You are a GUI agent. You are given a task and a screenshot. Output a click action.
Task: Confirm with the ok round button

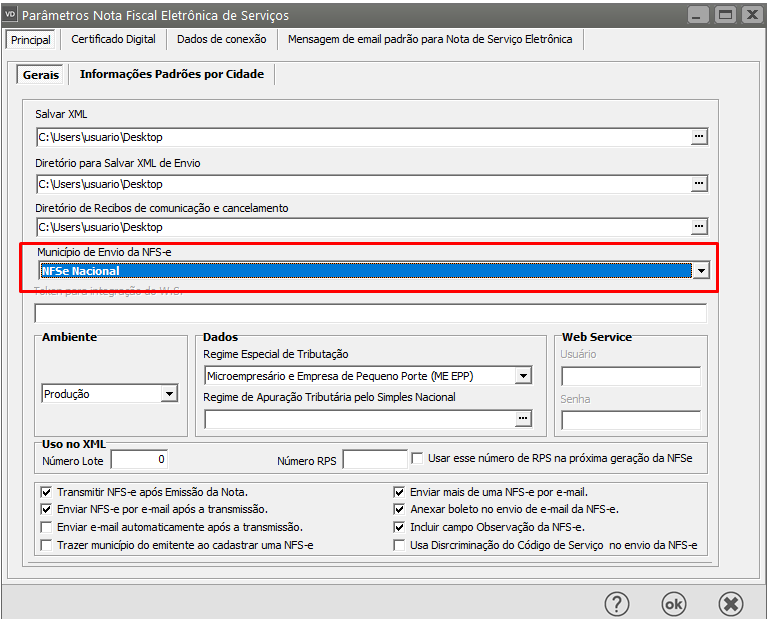click(674, 604)
